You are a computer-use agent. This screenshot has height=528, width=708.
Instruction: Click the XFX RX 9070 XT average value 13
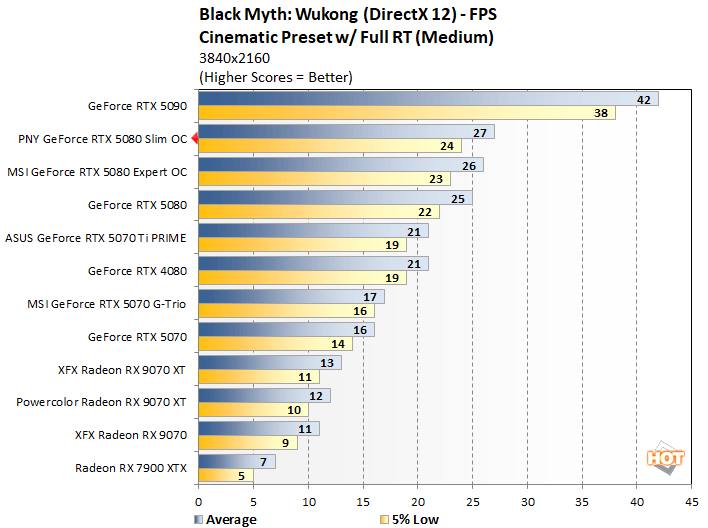click(x=327, y=363)
